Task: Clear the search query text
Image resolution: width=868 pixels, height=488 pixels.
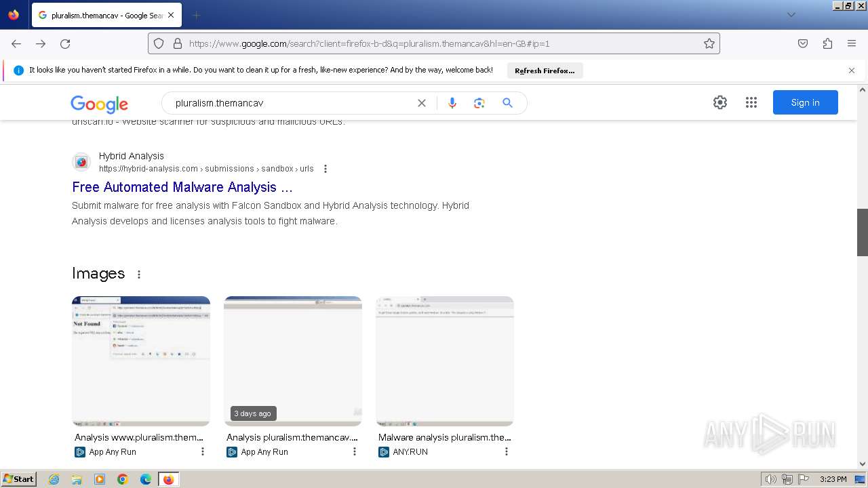Action: [x=422, y=103]
